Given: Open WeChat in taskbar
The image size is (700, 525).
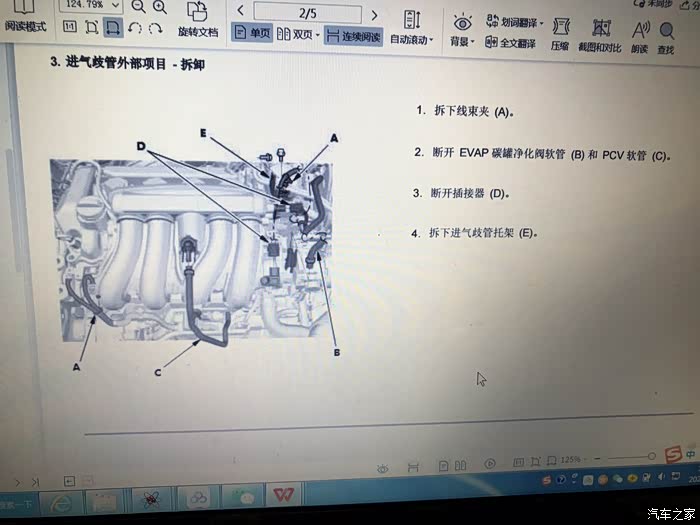Looking at the screenshot, I should (242, 496).
